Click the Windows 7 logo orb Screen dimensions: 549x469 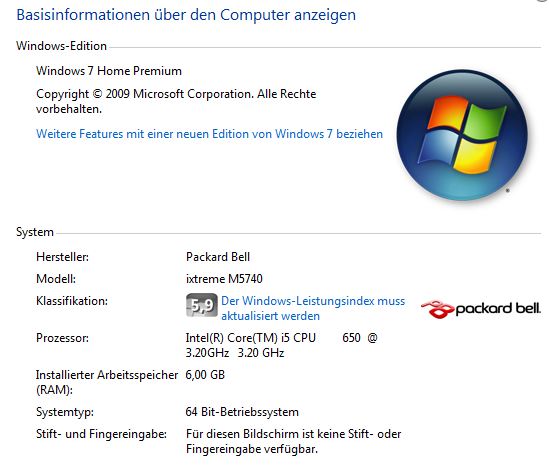coord(462,135)
